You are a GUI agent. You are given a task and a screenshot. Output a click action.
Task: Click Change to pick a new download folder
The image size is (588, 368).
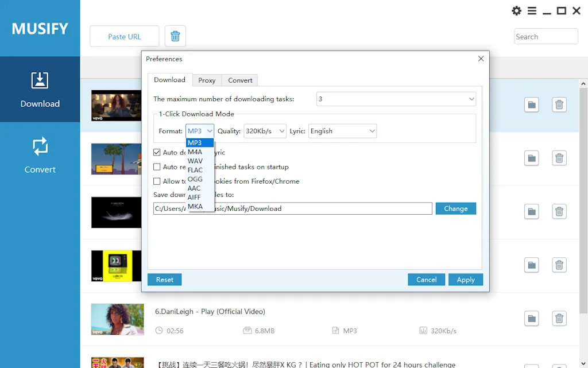[455, 208]
